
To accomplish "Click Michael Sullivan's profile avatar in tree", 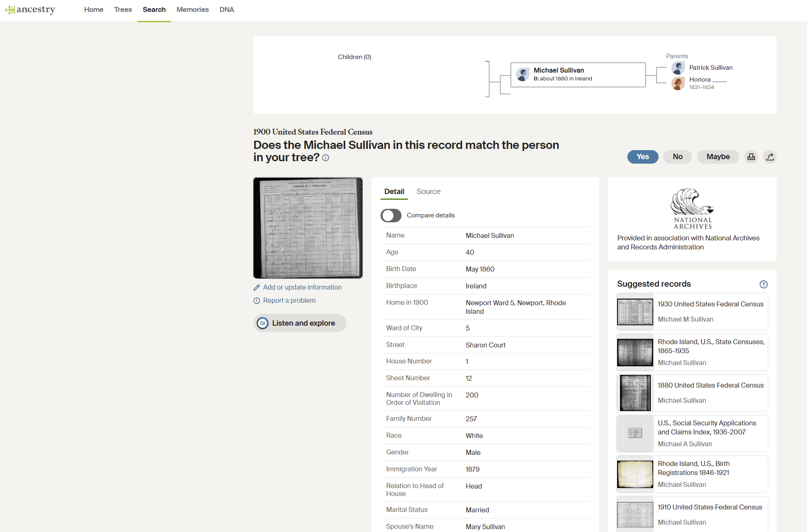I will coord(522,75).
